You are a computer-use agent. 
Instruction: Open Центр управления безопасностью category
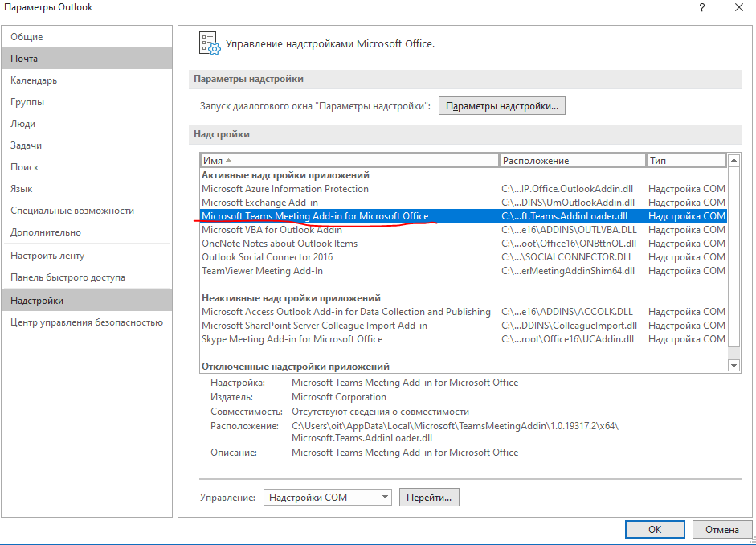87,322
